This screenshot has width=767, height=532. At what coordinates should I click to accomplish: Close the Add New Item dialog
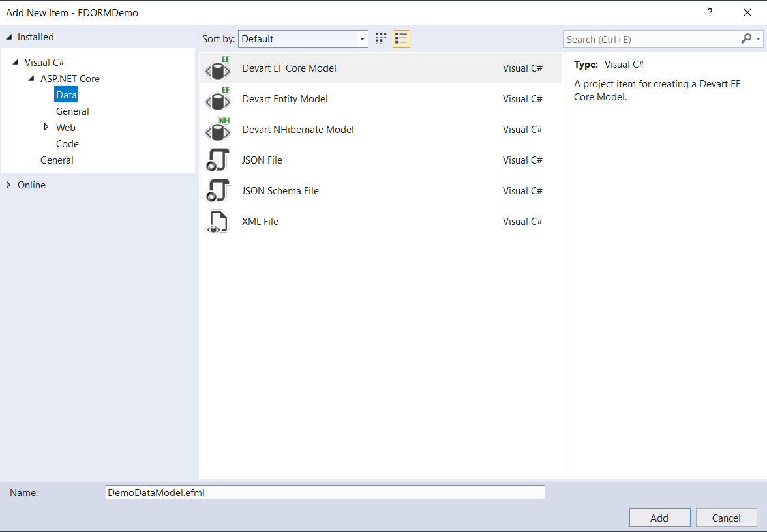coord(747,13)
